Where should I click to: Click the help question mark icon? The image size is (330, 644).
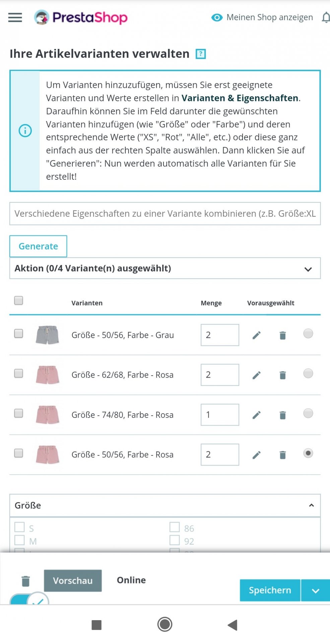click(200, 54)
